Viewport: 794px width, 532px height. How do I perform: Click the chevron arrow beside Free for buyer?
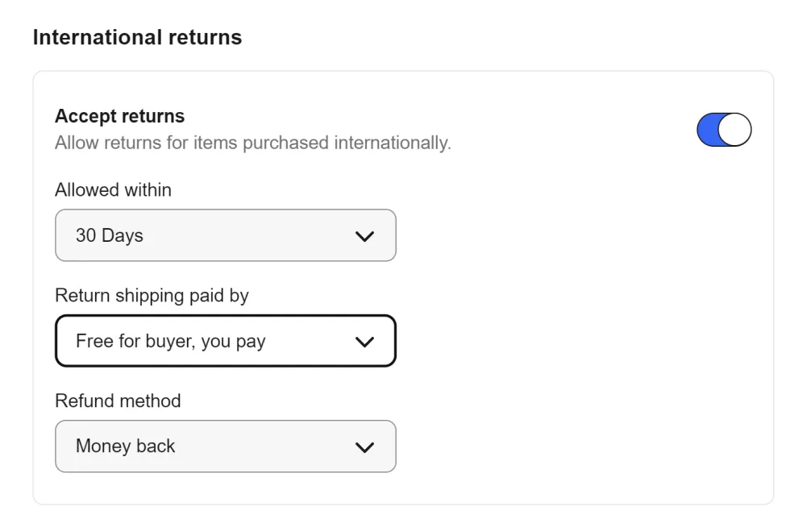pos(364,342)
